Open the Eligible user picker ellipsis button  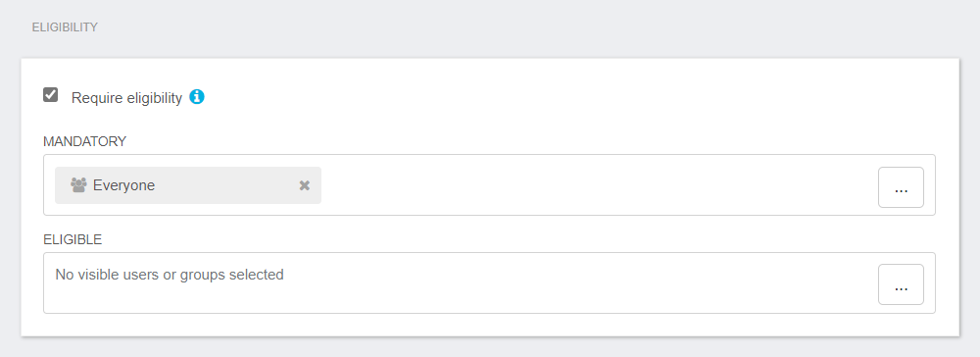901,284
